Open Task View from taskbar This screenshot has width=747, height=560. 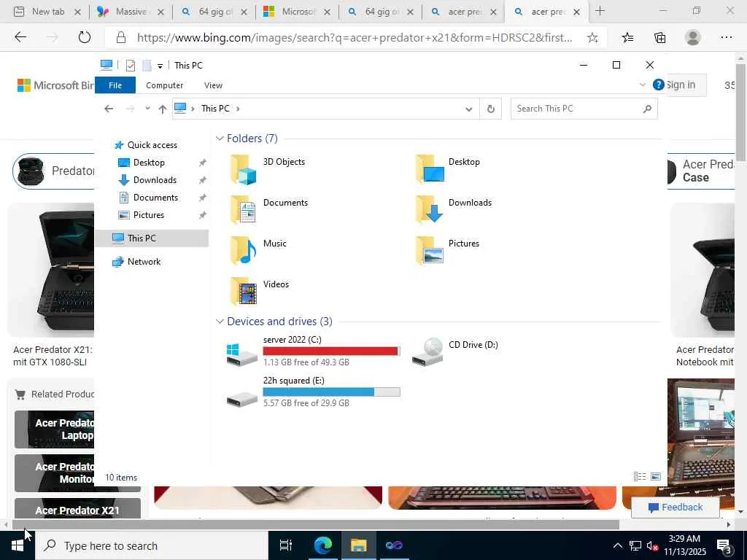coord(286,545)
